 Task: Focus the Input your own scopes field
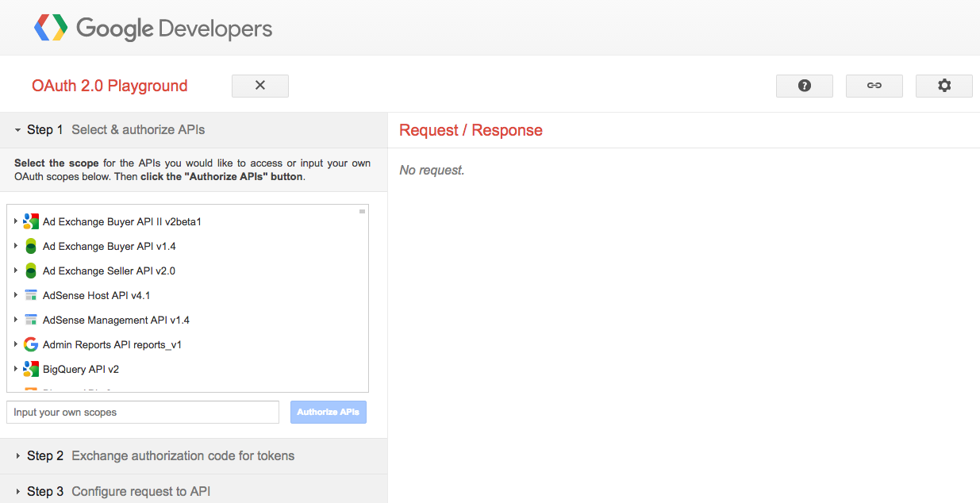click(x=143, y=413)
